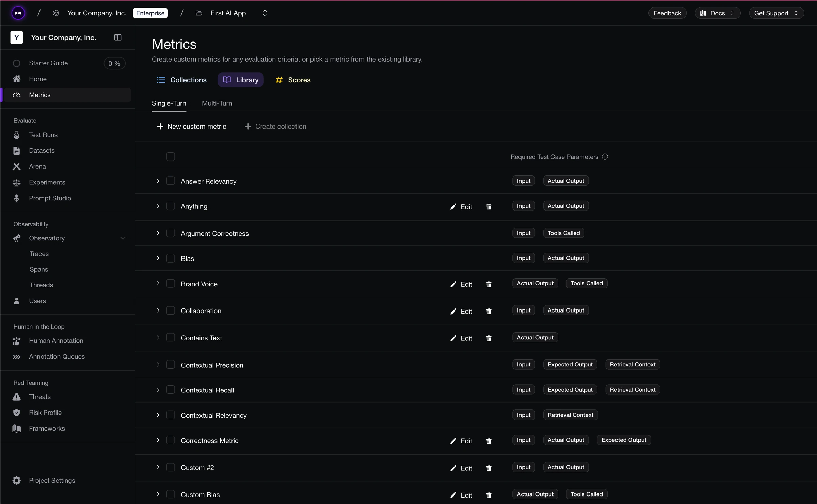Click the Enterprise plan badge

click(x=150, y=13)
